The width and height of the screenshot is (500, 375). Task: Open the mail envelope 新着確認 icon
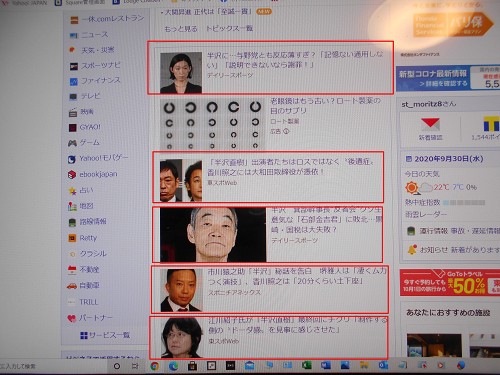430,125
